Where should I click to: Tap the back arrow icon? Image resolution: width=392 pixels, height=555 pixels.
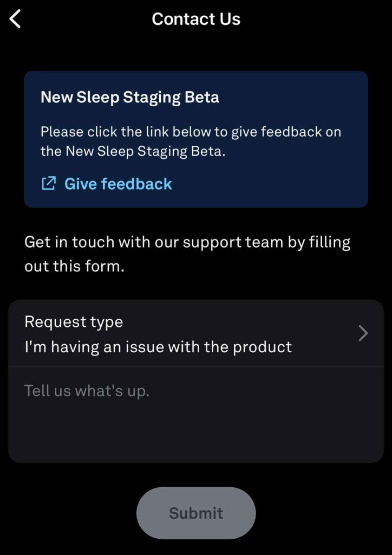[15, 20]
